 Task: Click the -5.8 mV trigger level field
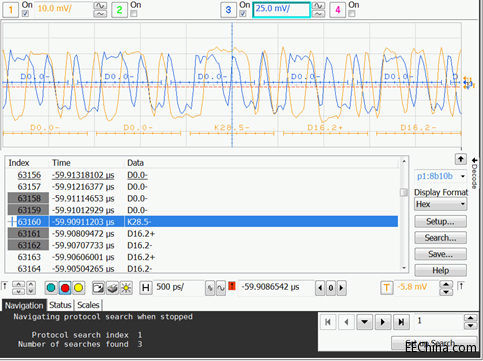(x=416, y=287)
